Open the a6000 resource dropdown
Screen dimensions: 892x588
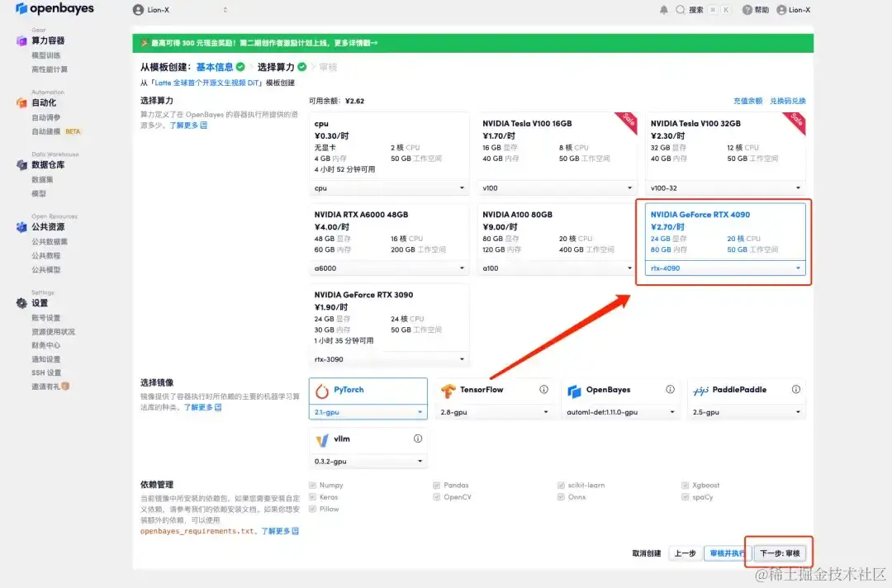(389, 268)
